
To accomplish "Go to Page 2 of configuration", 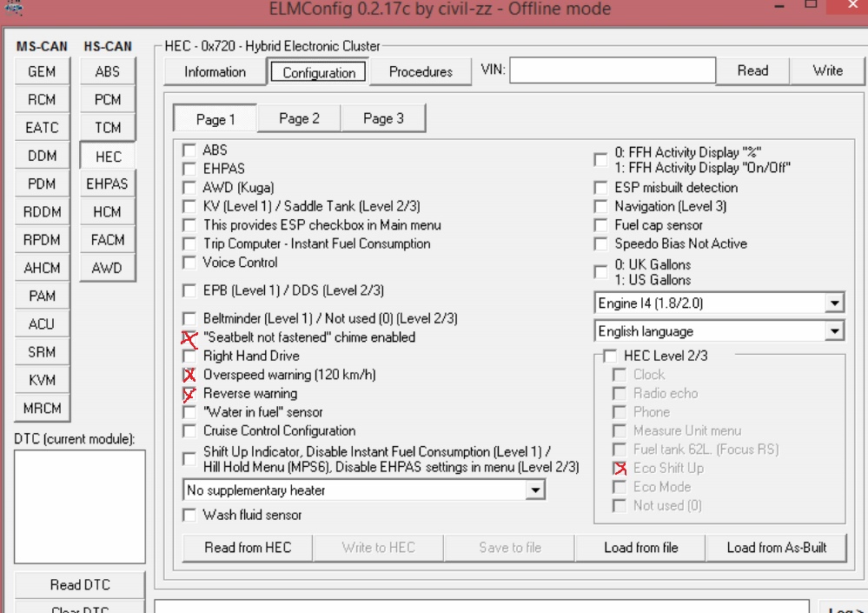I will pos(299,119).
